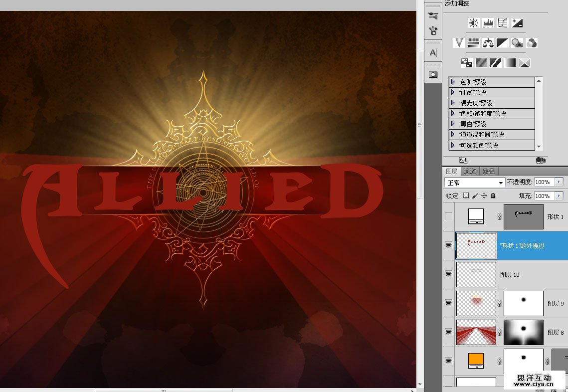Open the opacity slider arrow
568x392 pixels.
559,182
